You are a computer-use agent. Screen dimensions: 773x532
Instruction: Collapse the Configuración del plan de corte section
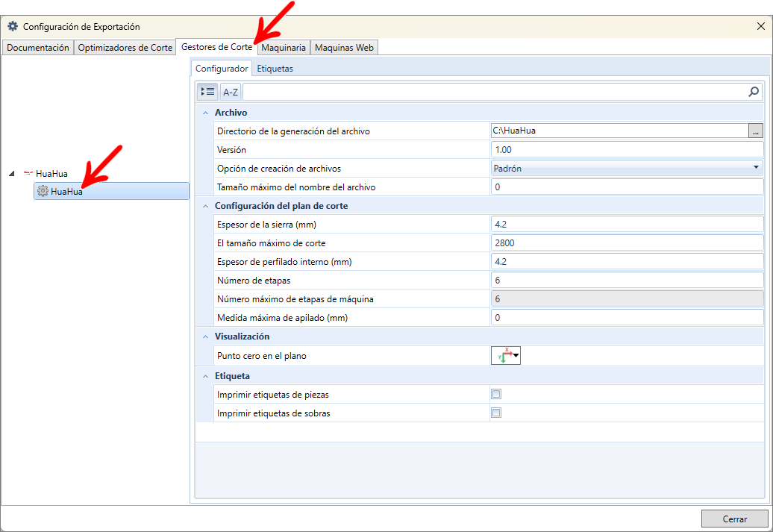coord(206,206)
